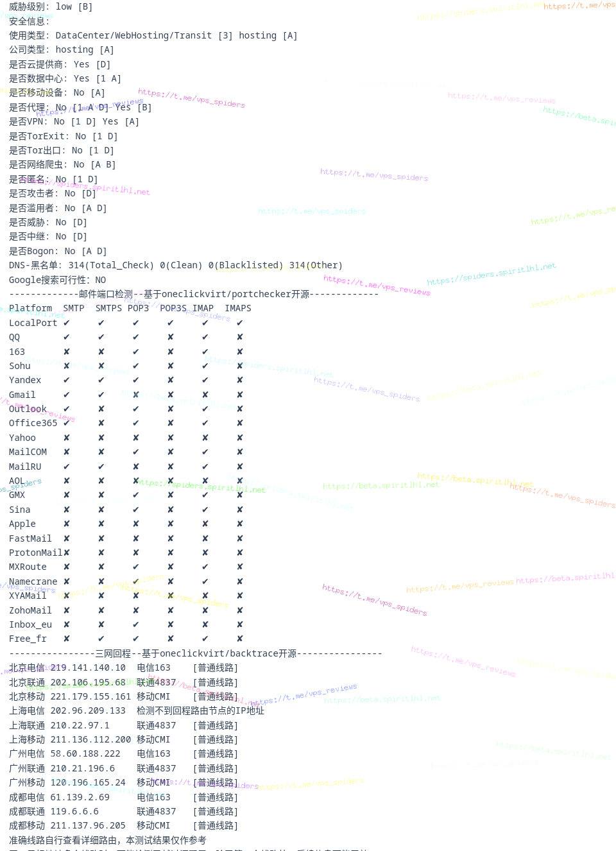The height and width of the screenshot is (851, 616).
Task: Click the "Apple" row label
Action: point(22,524)
